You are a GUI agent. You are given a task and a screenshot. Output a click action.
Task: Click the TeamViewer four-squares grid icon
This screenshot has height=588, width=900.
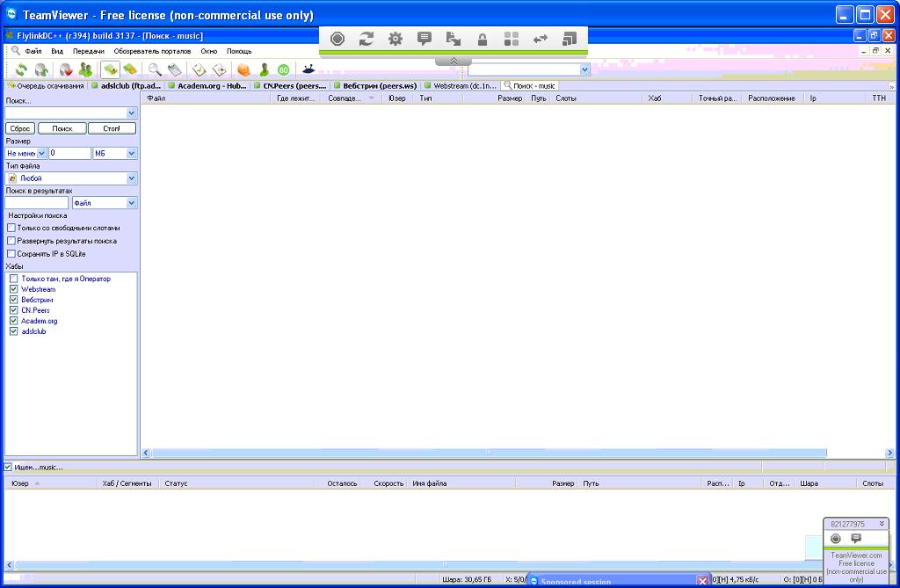click(512, 39)
